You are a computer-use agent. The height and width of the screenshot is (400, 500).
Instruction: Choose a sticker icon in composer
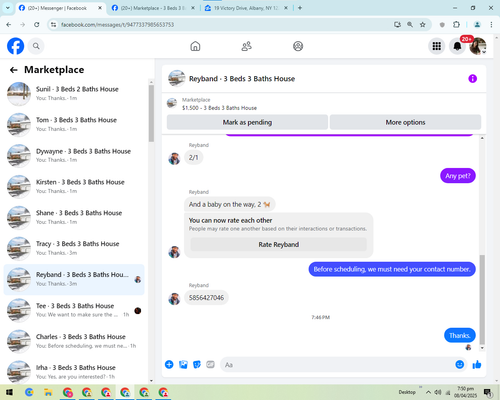tap(197, 364)
